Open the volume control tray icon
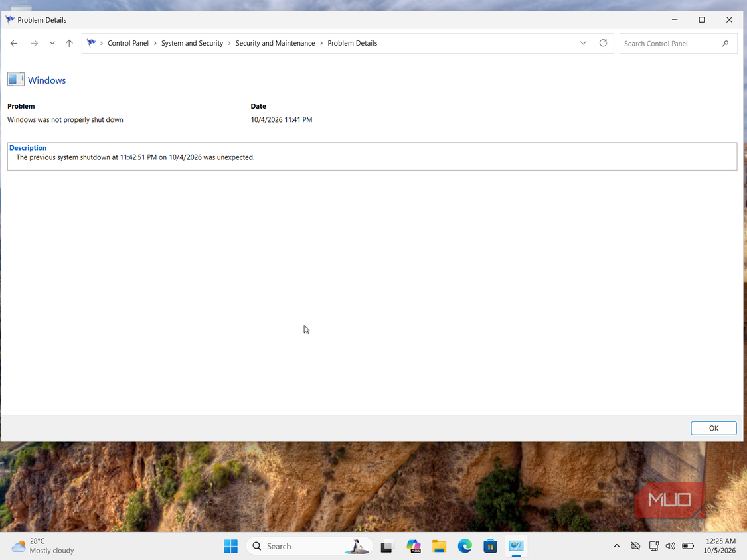 pyautogui.click(x=670, y=546)
